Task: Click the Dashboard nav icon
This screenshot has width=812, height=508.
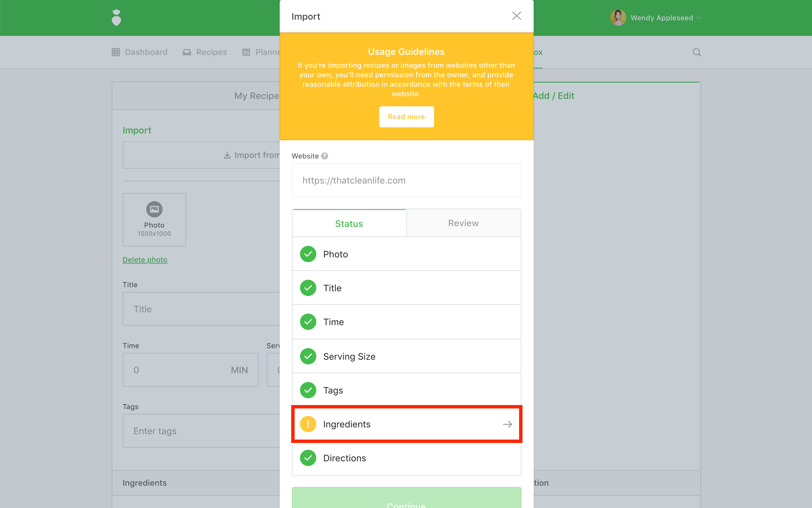Action: point(116,52)
